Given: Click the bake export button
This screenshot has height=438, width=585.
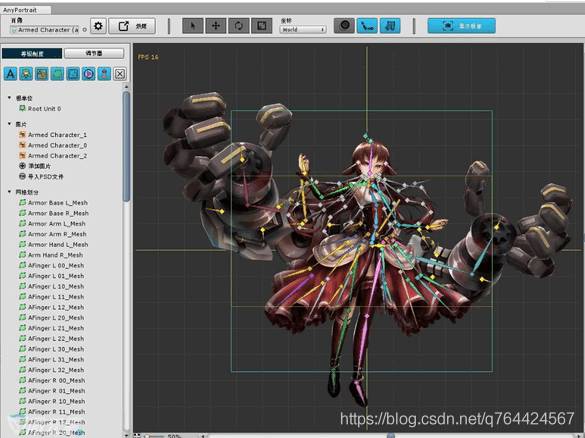Looking at the screenshot, I should coord(132,26).
